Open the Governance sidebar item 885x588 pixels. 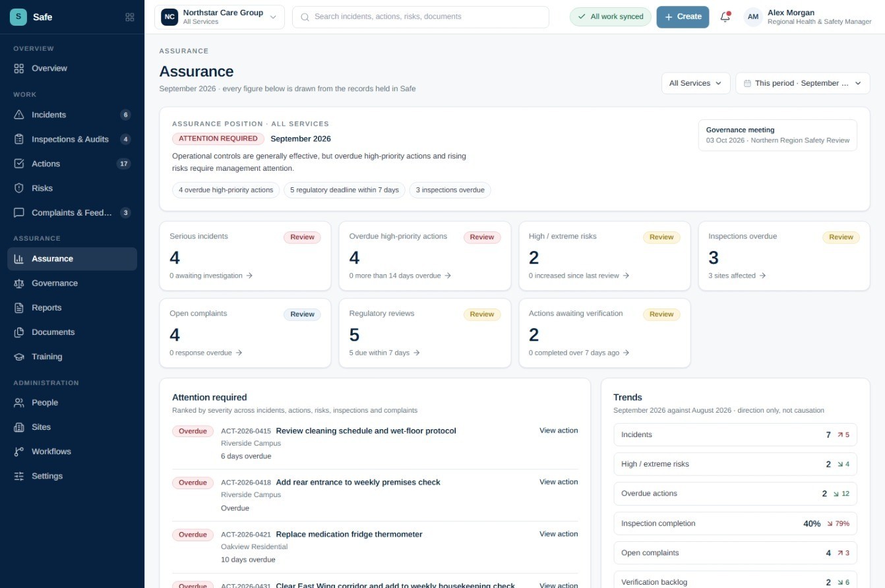point(72,283)
